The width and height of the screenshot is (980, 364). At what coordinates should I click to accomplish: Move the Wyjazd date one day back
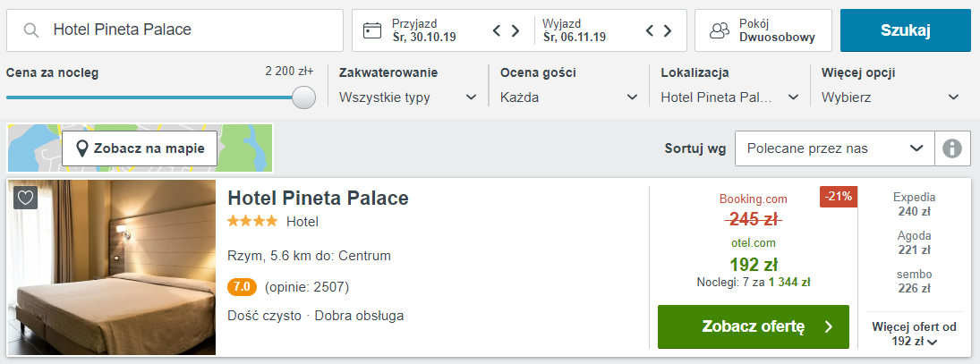point(650,30)
